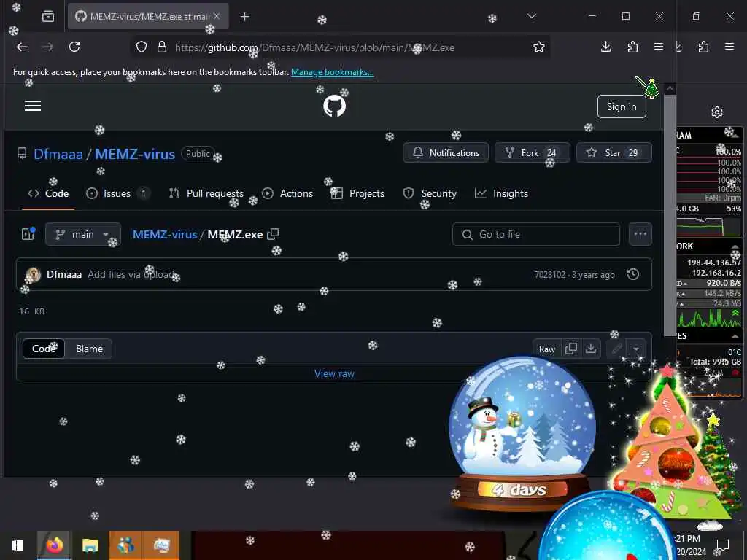Expand the list all tabs chevron
Screen dimensions: 747x560
click(532, 17)
